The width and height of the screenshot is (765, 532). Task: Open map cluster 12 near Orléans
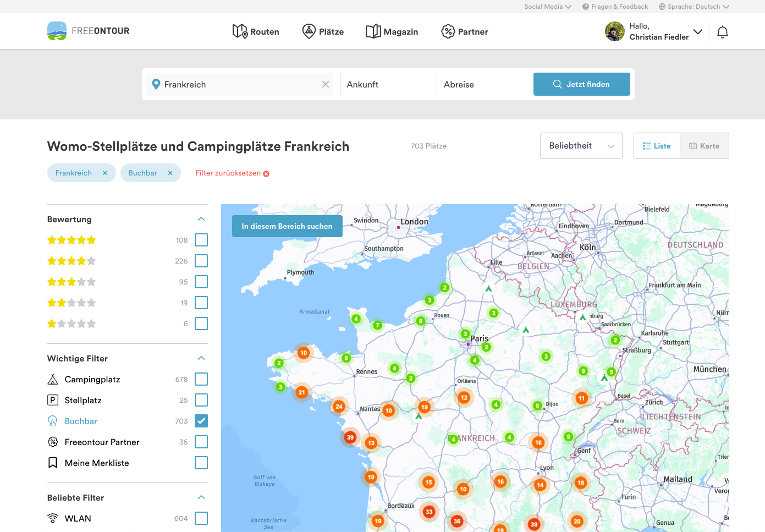pyautogui.click(x=464, y=397)
